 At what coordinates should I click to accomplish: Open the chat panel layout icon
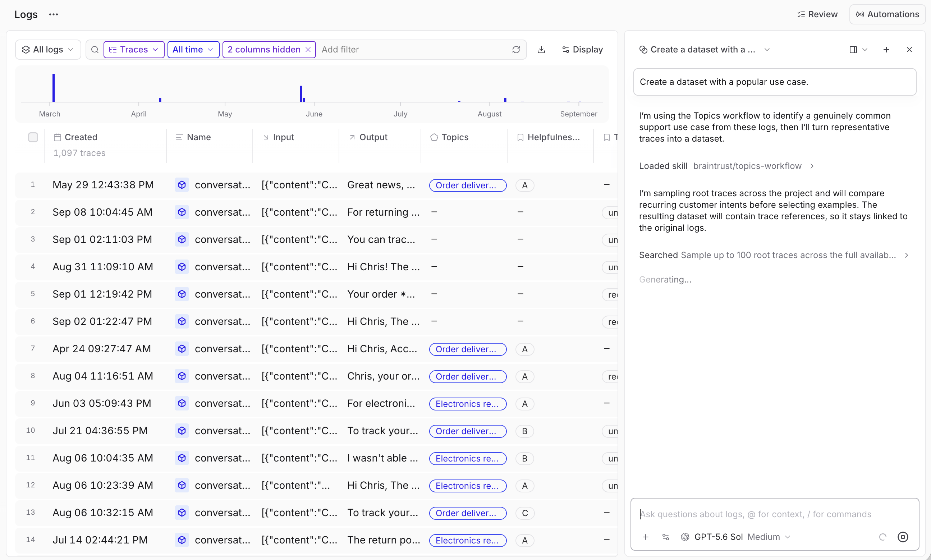pos(853,50)
